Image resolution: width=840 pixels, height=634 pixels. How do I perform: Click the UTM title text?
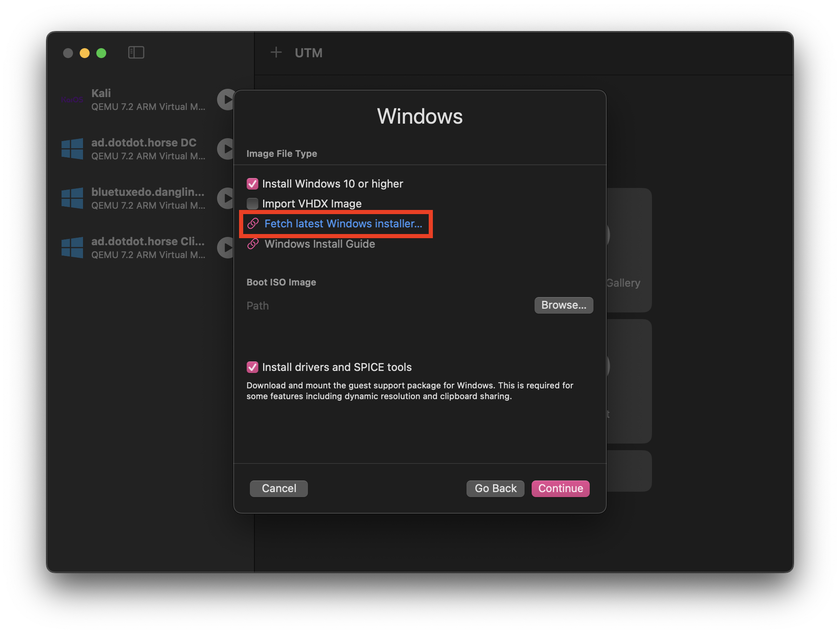(308, 53)
